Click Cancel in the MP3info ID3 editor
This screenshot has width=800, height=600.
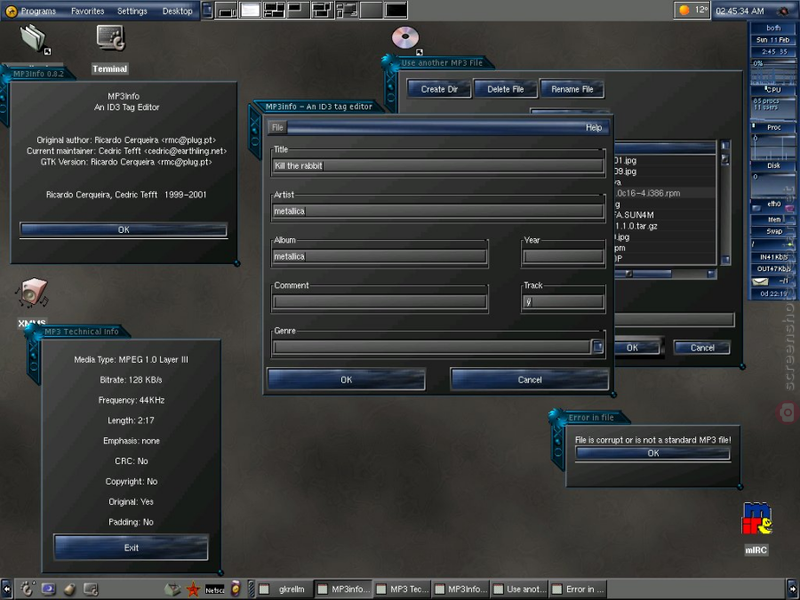(530, 380)
